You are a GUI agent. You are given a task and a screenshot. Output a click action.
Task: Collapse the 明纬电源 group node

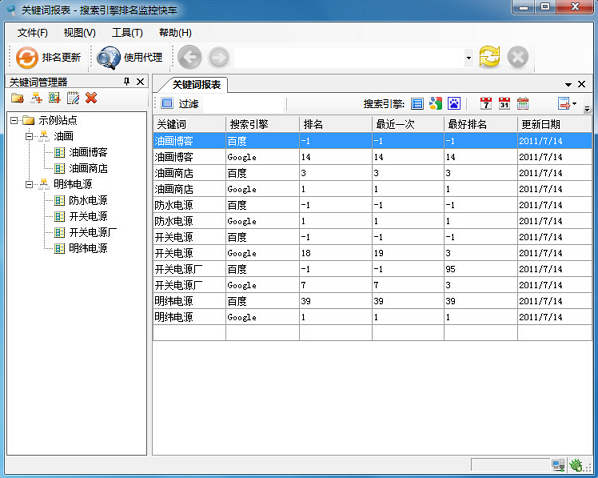29,185
